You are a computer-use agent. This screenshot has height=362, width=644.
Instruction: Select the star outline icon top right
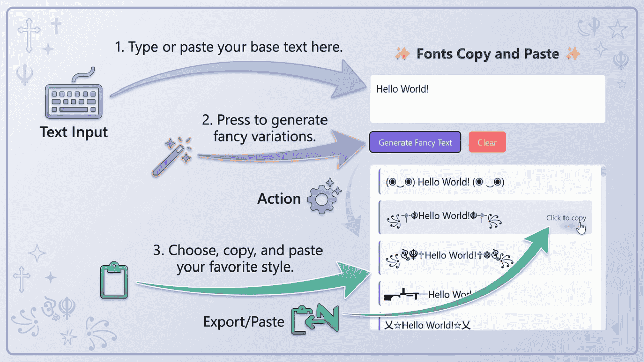(x=618, y=29)
